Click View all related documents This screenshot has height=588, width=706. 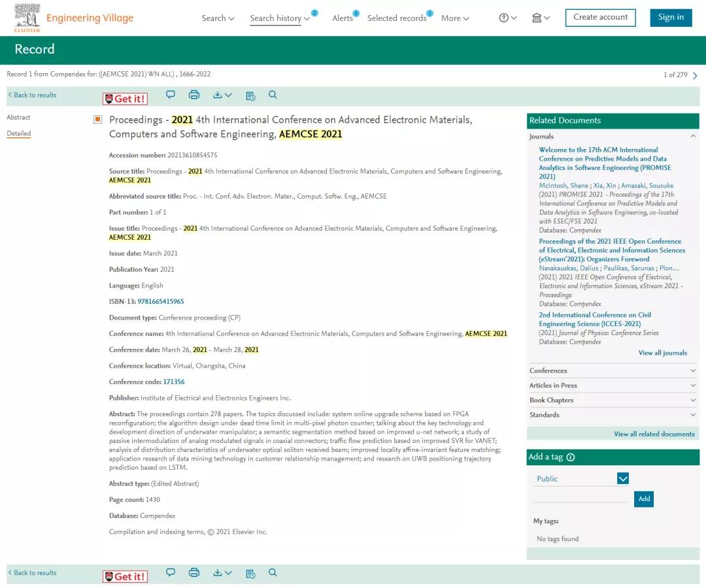654,434
